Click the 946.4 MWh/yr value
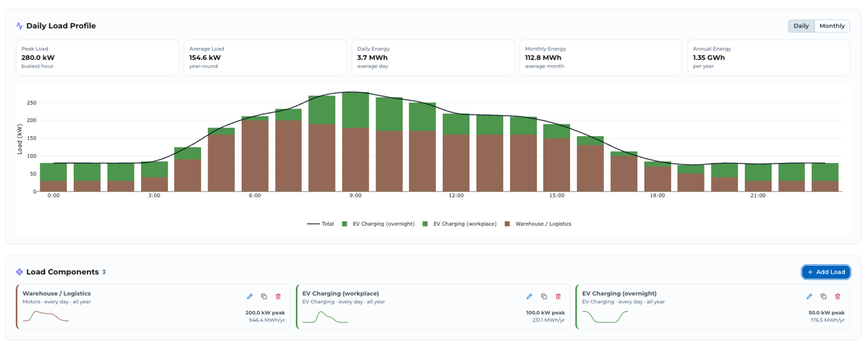The width and height of the screenshot is (868, 346). click(267, 320)
